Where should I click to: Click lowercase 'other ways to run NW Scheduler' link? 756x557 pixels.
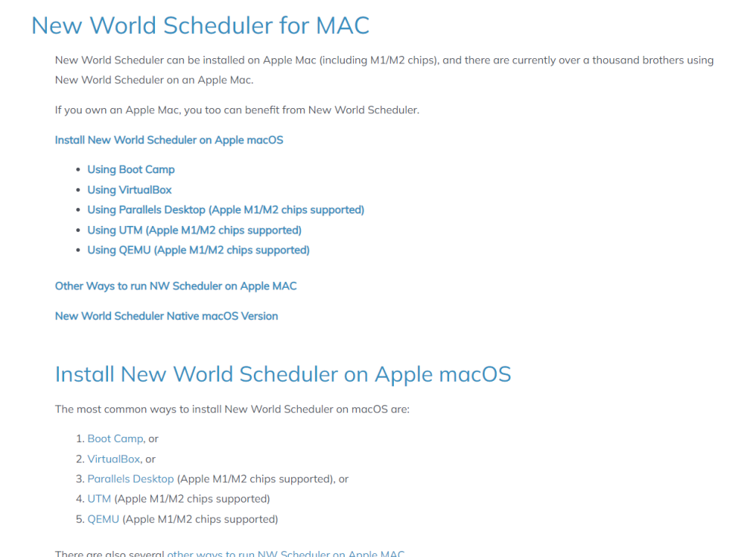coord(286,552)
